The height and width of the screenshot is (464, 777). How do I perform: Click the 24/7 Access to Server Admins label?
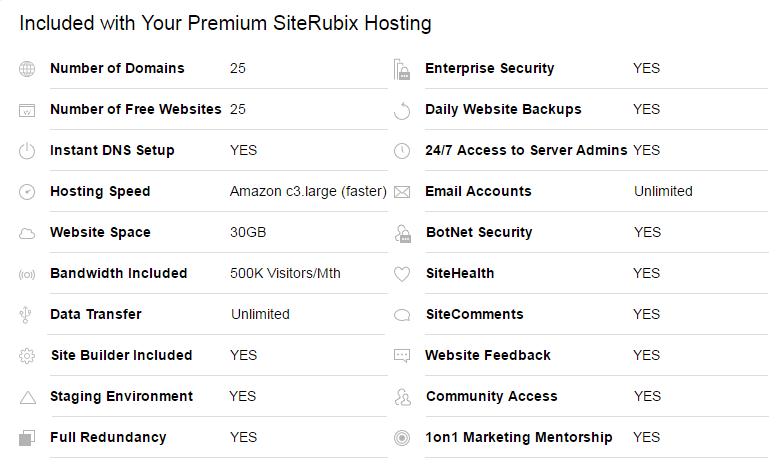(x=526, y=150)
